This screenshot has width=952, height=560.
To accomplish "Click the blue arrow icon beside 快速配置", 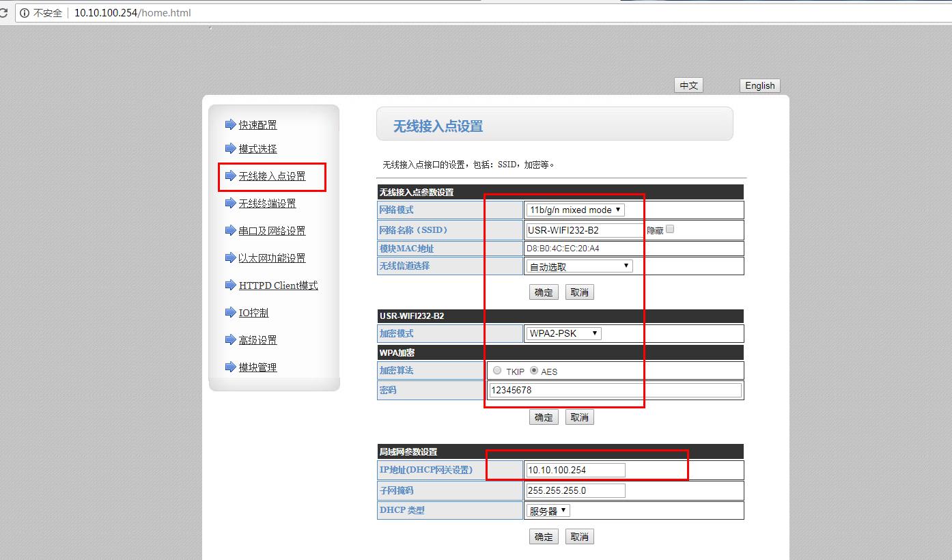I will [230, 125].
